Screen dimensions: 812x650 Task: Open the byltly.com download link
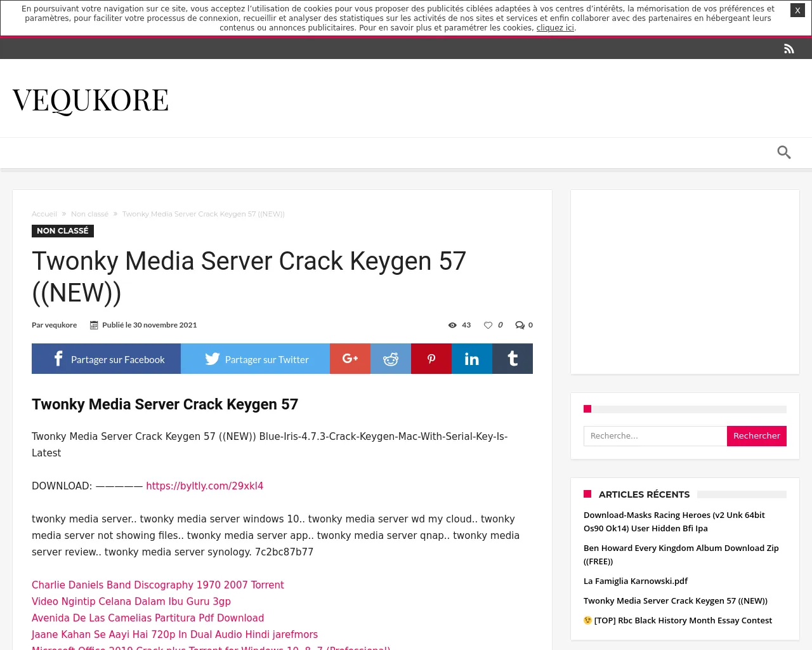(204, 486)
